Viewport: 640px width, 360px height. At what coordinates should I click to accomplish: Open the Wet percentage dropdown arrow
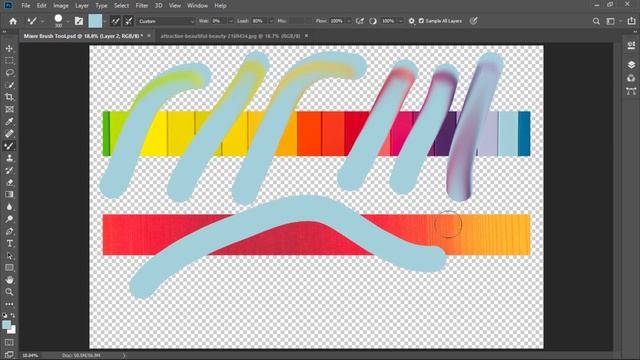[x=231, y=21]
